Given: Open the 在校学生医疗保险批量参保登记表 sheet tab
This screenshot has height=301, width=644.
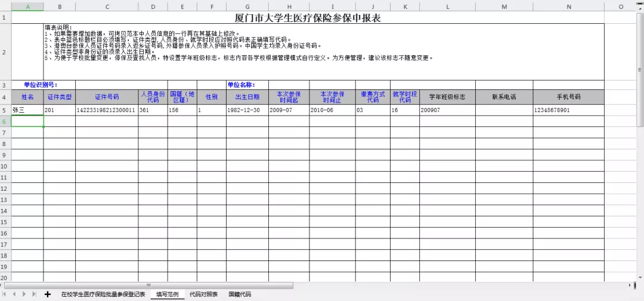Looking at the screenshot, I should pyautogui.click(x=103, y=294).
